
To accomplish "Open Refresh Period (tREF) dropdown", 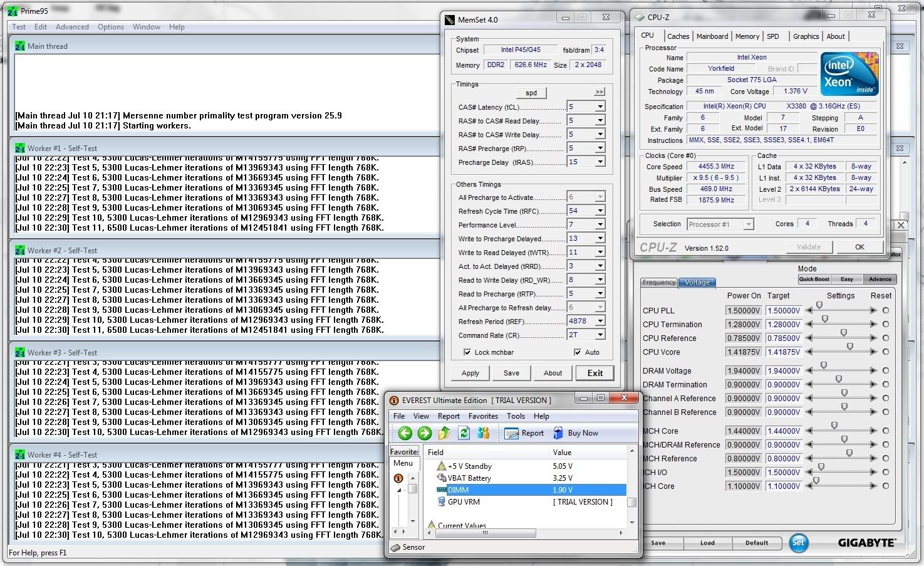I will (600, 321).
